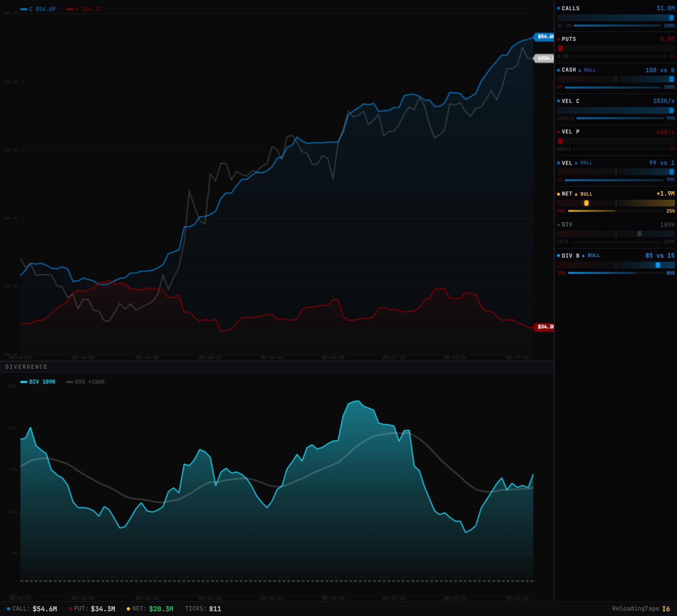The image size is (677, 616).
Task: Click the blue CALLS indicator dot
Action: (x=558, y=8)
